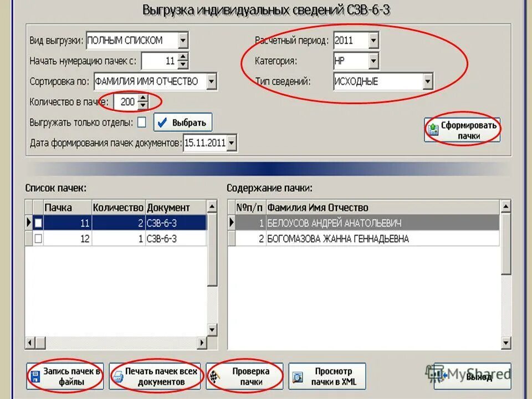Click scroll down arrow in Содержание пачки list
This screenshot has width=532, height=399.
click(x=505, y=342)
